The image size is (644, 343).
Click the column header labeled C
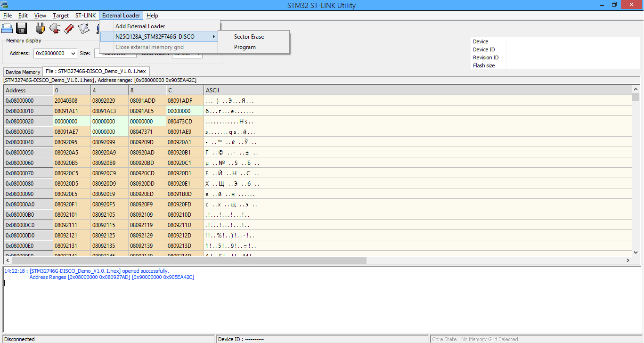[185, 90]
